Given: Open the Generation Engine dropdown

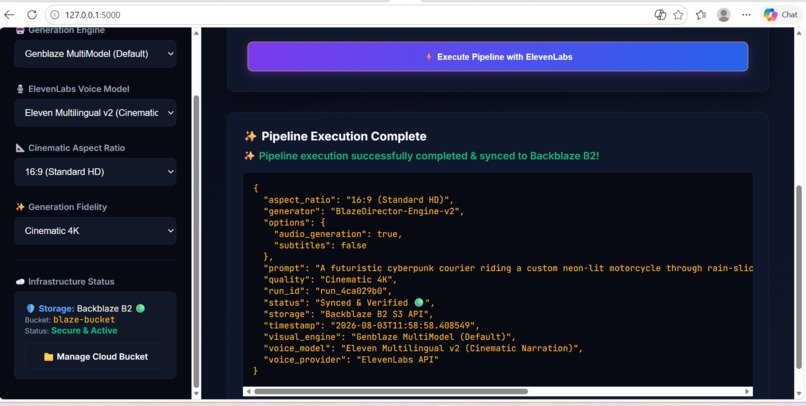Looking at the screenshot, I should click(95, 53).
